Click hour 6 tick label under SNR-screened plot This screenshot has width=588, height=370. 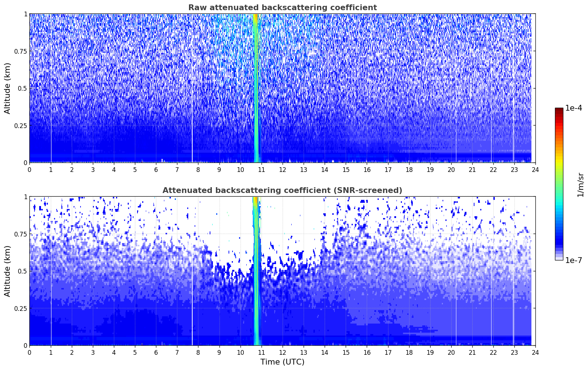(x=156, y=352)
